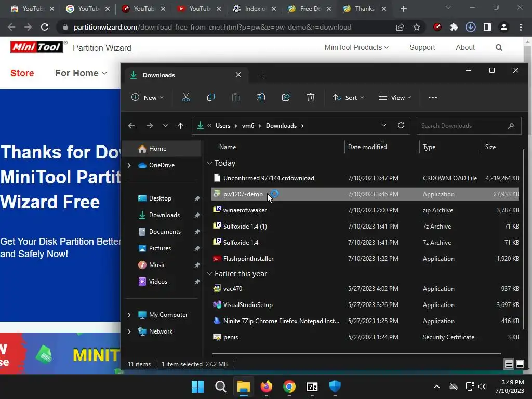Viewport: 532px width, 399px height.
Task: Open For Home website menu
Action: pos(81,73)
